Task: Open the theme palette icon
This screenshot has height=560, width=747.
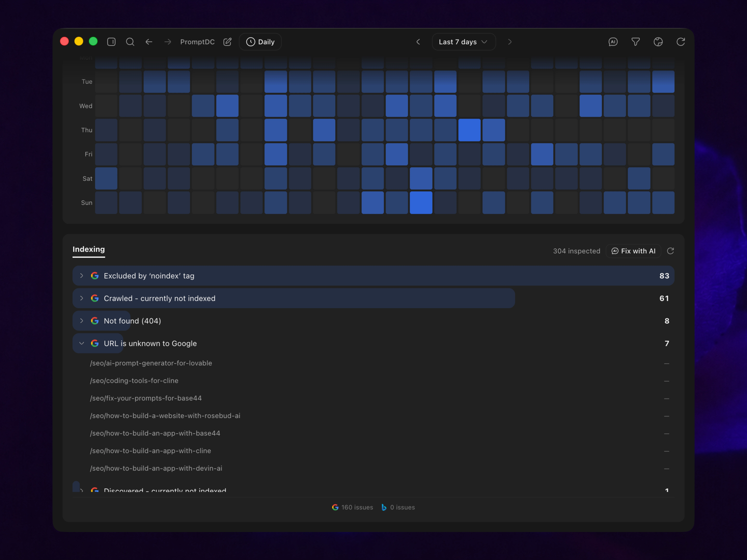Action: 658,42
